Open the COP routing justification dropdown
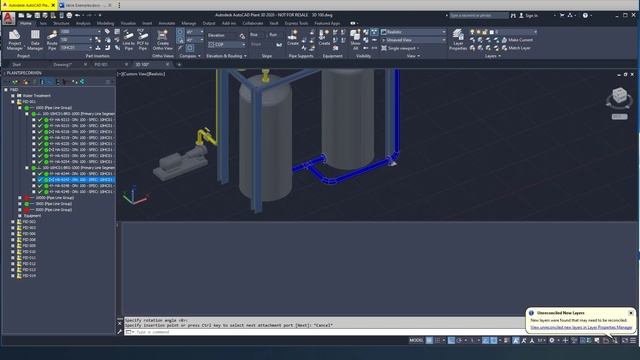Screen dimensions: 640x360 point(227,44)
